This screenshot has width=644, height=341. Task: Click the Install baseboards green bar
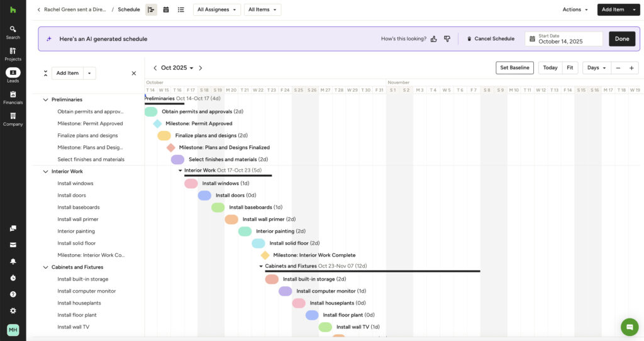[x=218, y=208]
